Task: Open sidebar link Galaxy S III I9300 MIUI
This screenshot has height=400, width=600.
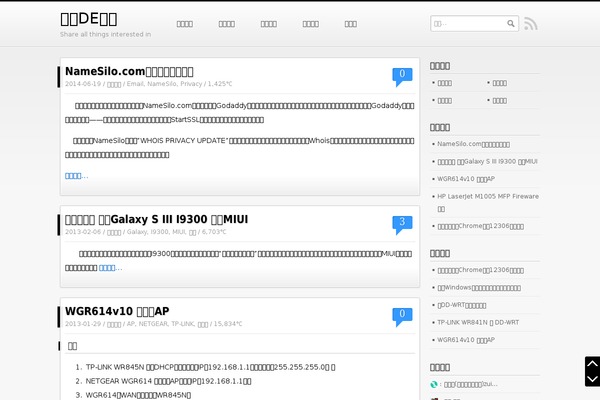Action: point(488,162)
